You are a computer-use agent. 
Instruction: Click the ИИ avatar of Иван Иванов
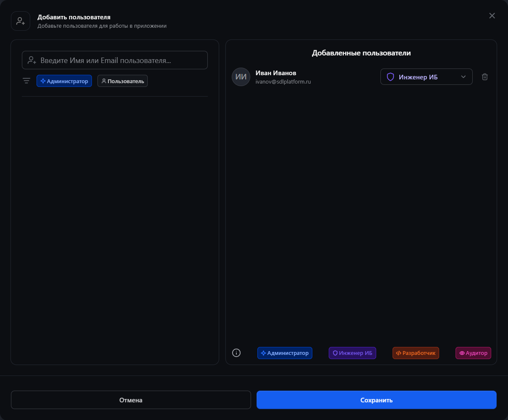(x=241, y=77)
